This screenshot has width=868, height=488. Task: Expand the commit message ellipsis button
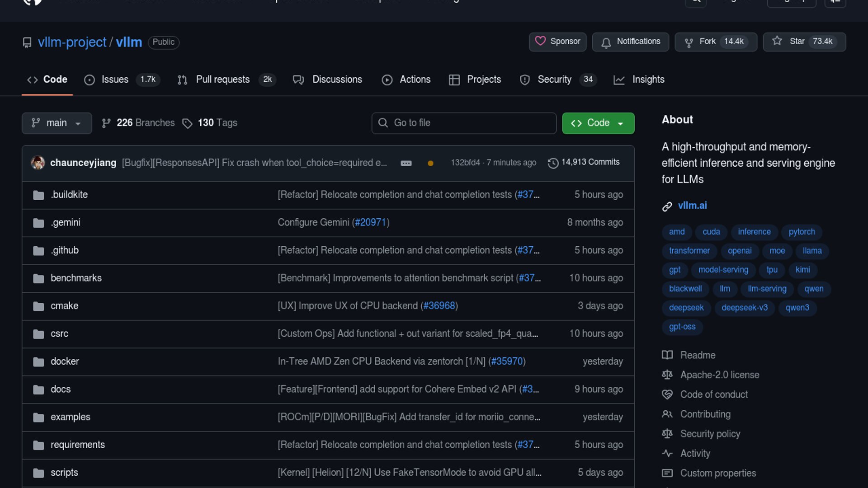click(406, 163)
